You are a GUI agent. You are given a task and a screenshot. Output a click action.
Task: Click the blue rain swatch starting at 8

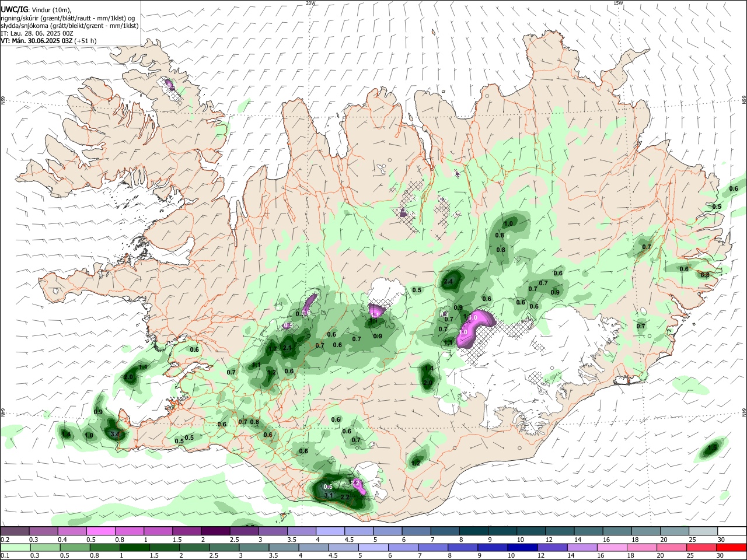[x=462, y=547]
